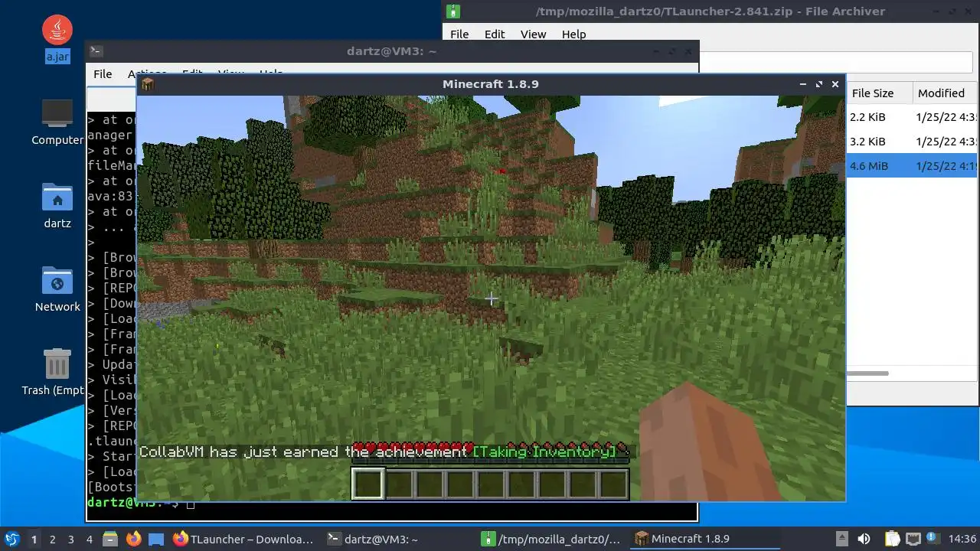Open Edit menu in File Archiver
The height and width of the screenshot is (551, 980).
click(x=495, y=34)
